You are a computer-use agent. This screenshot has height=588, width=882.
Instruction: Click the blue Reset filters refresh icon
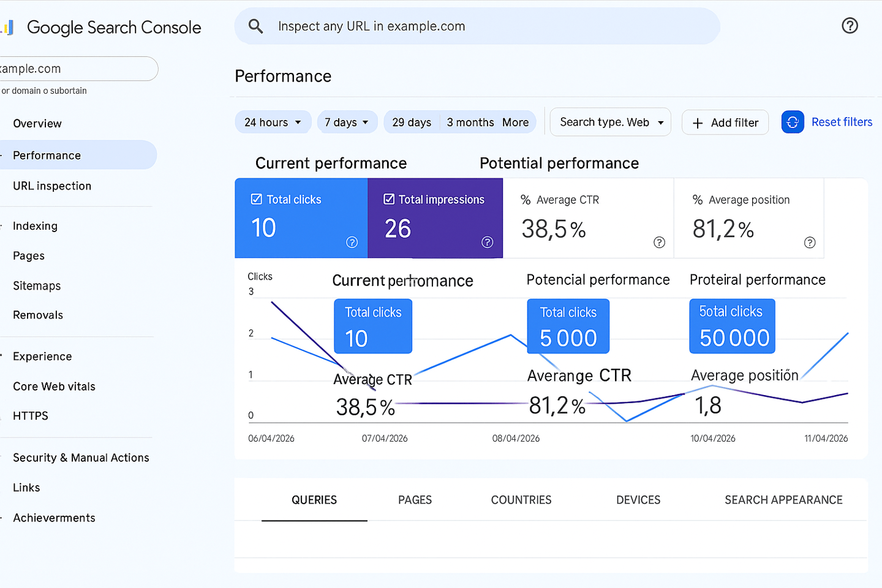click(793, 122)
